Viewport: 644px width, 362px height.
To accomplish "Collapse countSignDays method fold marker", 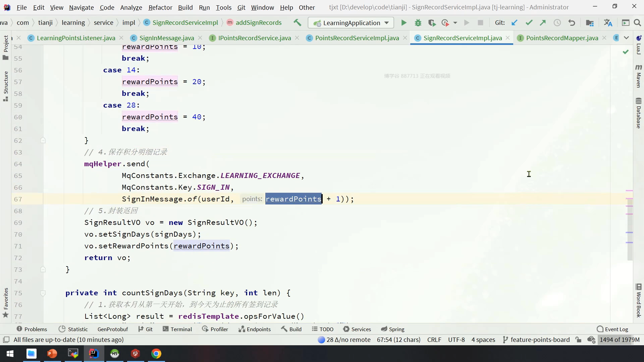I will tap(43, 293).
